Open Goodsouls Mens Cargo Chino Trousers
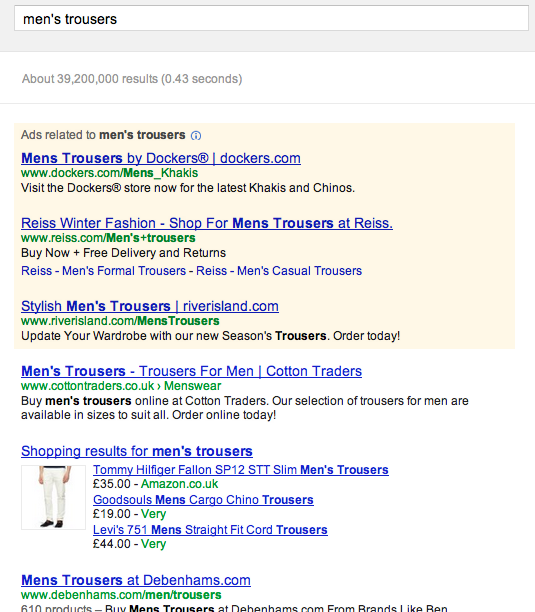Viewport: 535px width, 612px height. click(203, 500)
